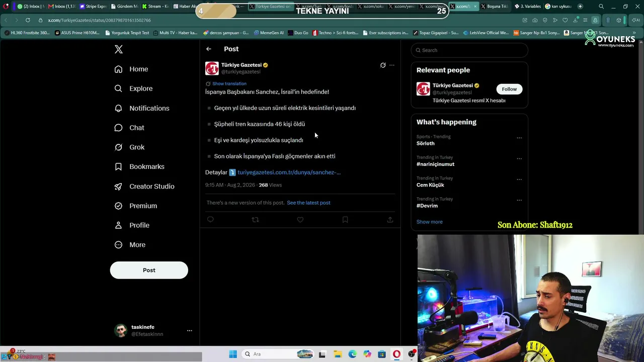This screenshot has width=644, height=362.
Task: Open Microsoft Edge from the taskbar
Action: pos(352,354)
